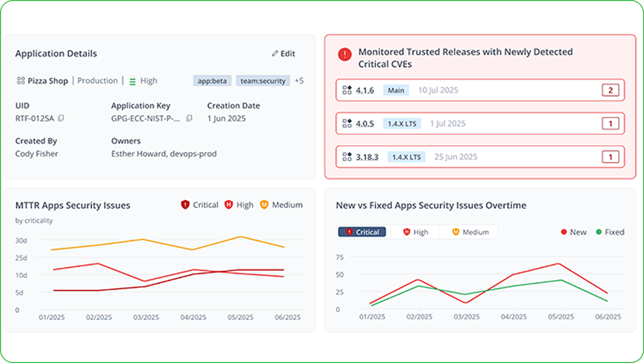The width and height of the screenshot is (644, 363).
Task: Click the 1.4.X LTS tag on 4.0.5
Action: [x=402, y=124]
